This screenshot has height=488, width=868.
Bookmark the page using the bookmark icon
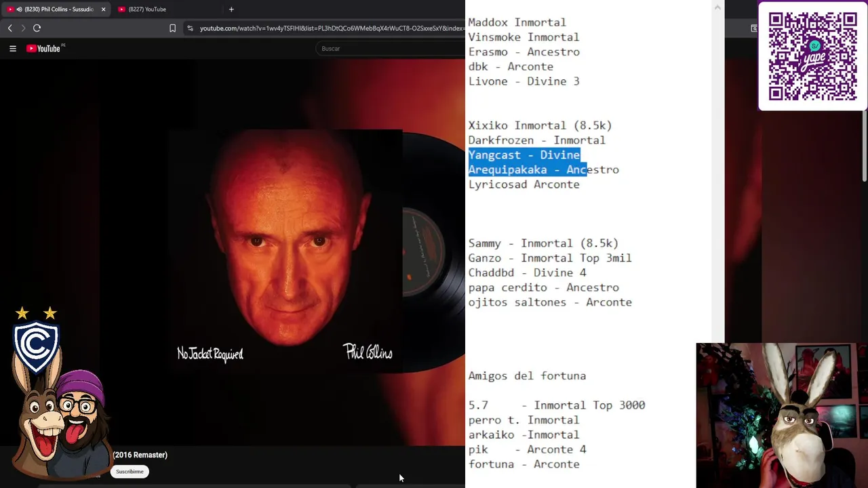pyautogui.click(x=172, y=28)
